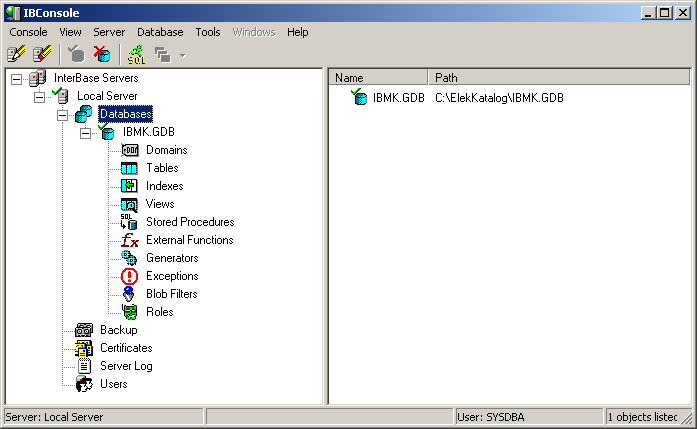697x429 pixels.
Task: Click the Windows list toolbar icon
Action: [x=162, y=55]
